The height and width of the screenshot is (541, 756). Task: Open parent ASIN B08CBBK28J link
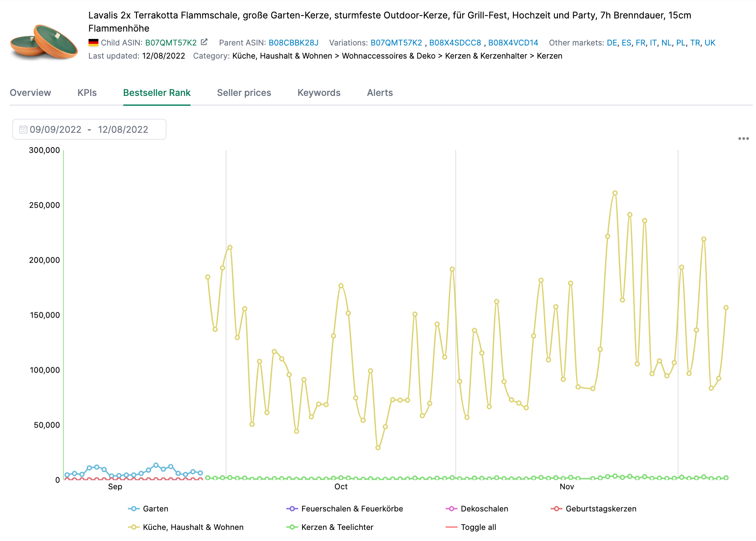(294, 42)
